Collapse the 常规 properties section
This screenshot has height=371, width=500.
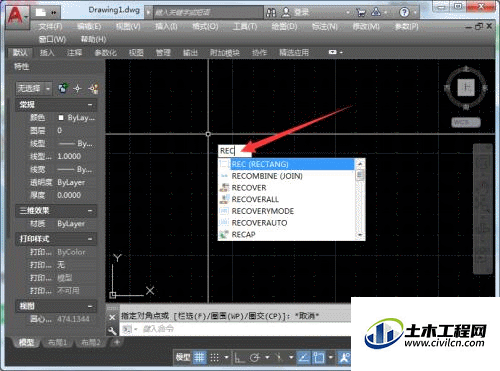click(90, 105)
